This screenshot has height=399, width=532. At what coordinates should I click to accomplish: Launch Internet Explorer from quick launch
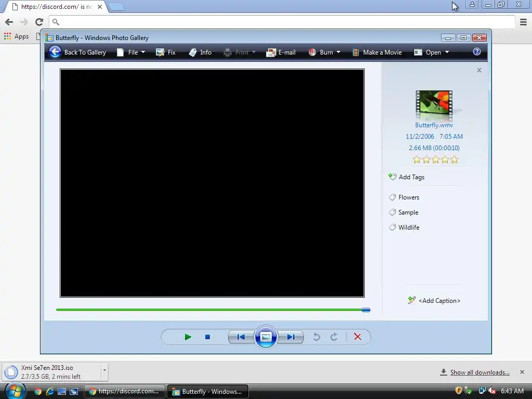pyautogui.click(x=50, y=392)
